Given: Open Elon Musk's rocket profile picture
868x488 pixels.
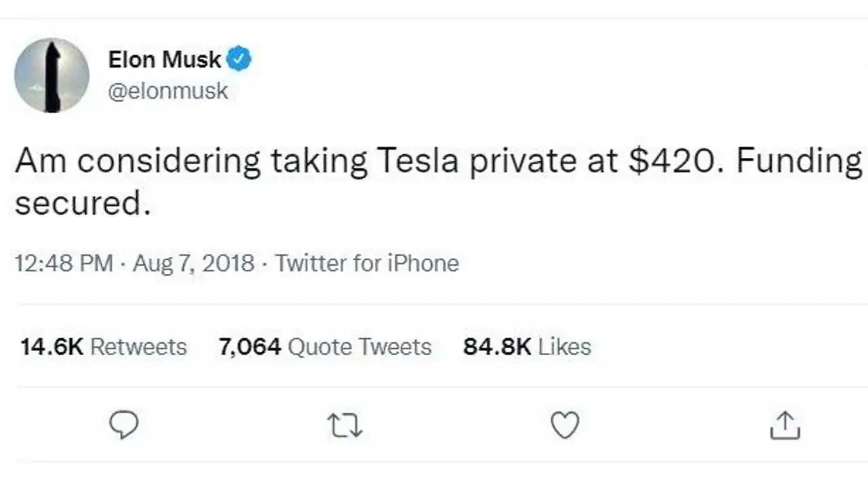Looking at the screenshot, I should coord(52,75).
